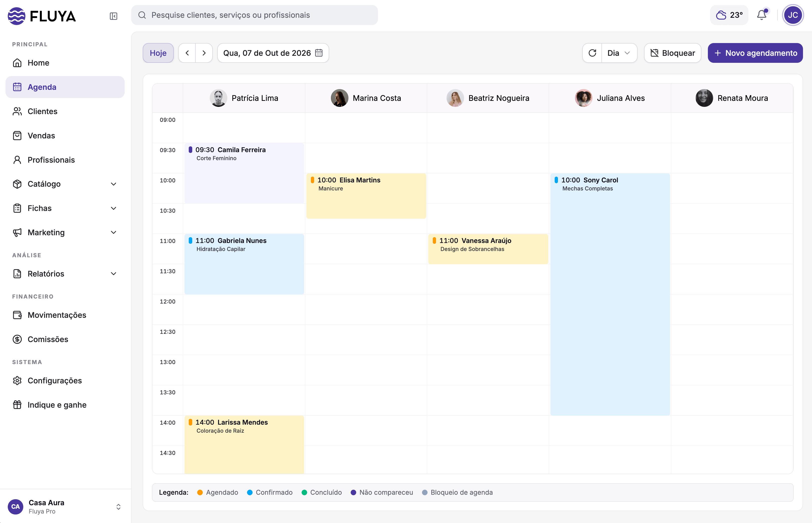
Task: Click the gray Bloqueio de agenda dot
Action: point(425,492)
